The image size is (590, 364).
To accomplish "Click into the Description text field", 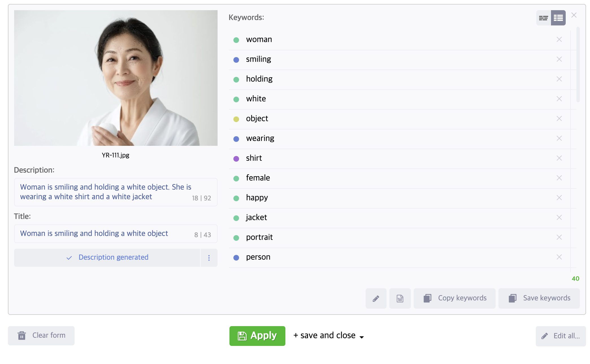I will 105,192.
